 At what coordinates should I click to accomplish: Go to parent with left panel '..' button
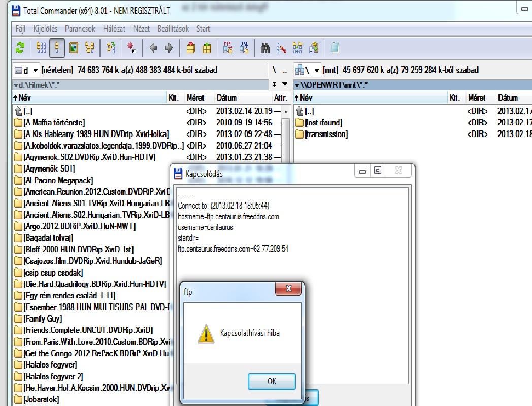point(285,70)
